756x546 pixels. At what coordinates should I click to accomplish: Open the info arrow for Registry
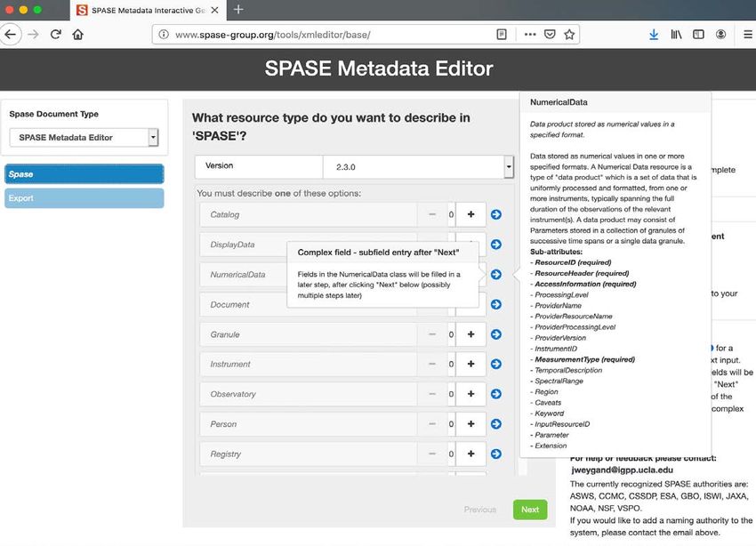[495, 454]
